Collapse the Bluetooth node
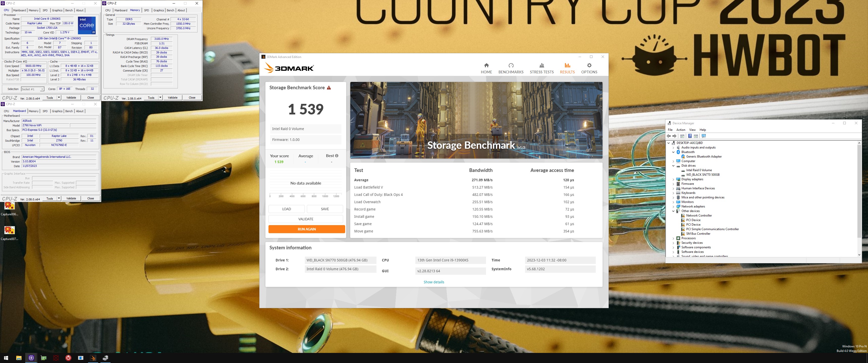The width and height of the screenshot is (868, 363). 673,152
